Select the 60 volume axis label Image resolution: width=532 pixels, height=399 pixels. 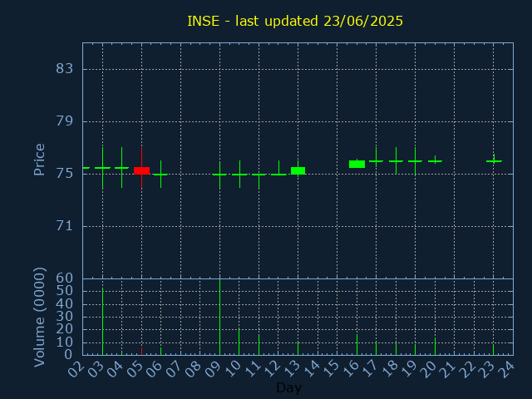[x=65, y=278]
